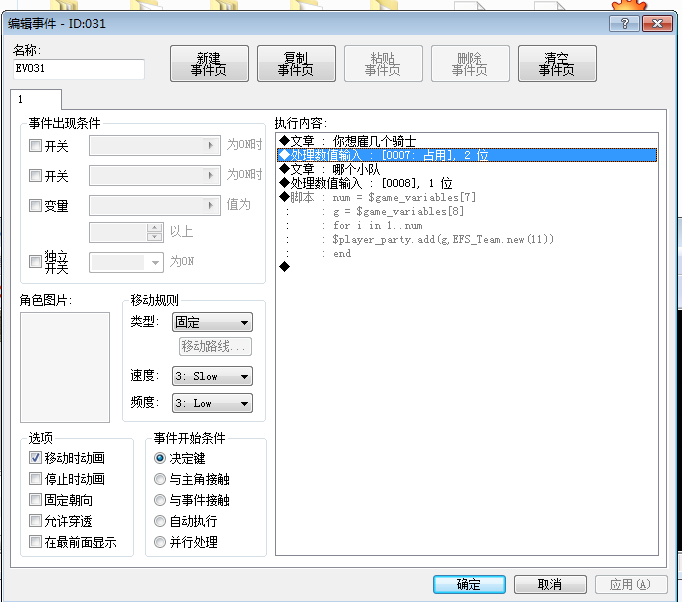The image size is (682, 602).
Task: Select script line for i in 1..num
Action: pyautogui.click(x=467, y=225)
